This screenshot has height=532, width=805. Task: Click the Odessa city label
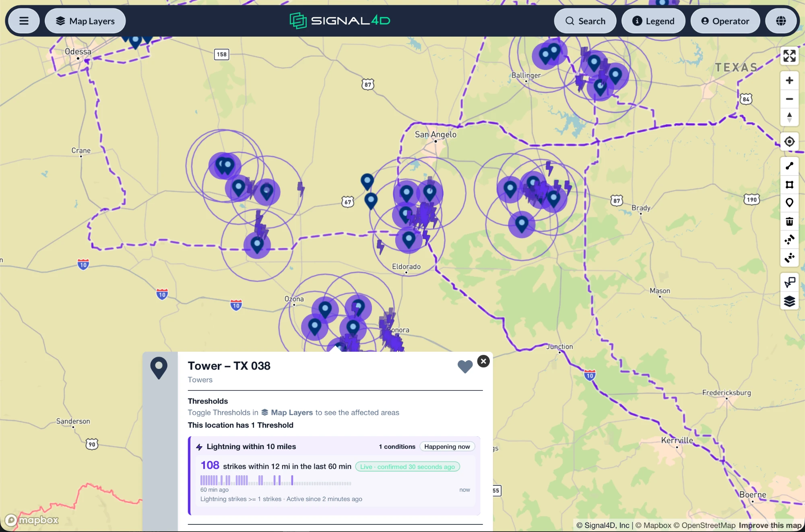78,52
